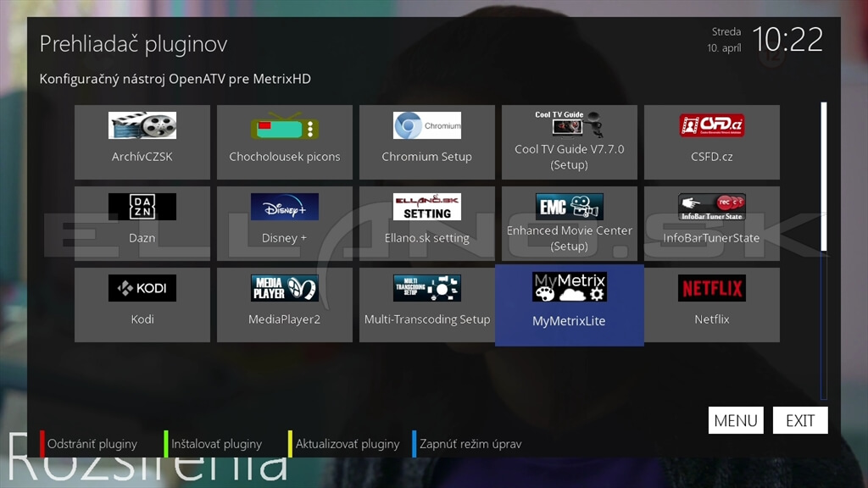The width and height of the screenshot is (868, 488).
Task: Click the 'CSFD.cz' label
Action: click(712, 157)
